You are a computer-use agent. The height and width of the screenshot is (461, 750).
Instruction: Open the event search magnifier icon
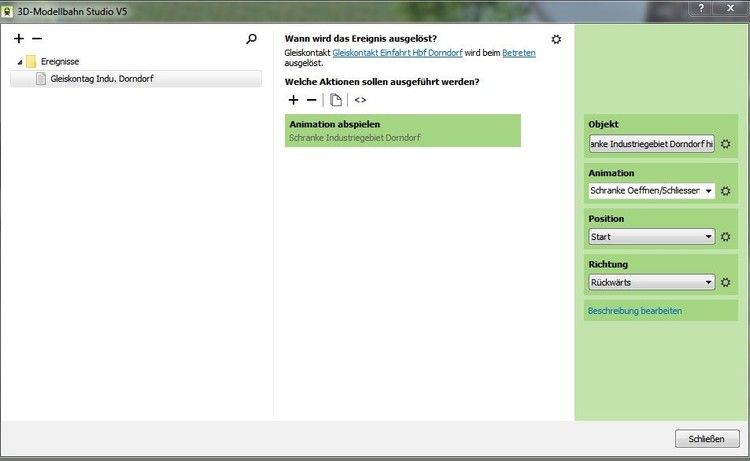pos(251,39)
